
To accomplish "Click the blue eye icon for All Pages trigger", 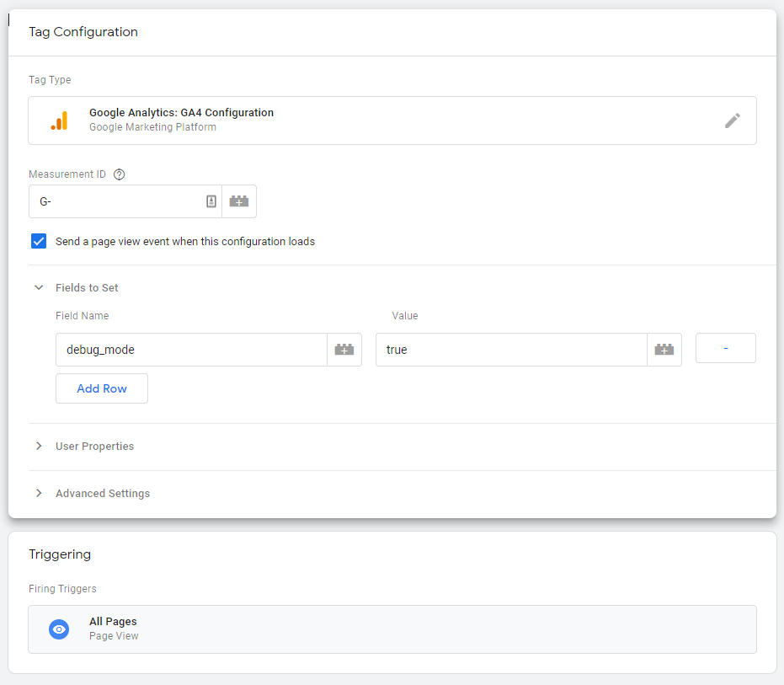I will point(59,629).
